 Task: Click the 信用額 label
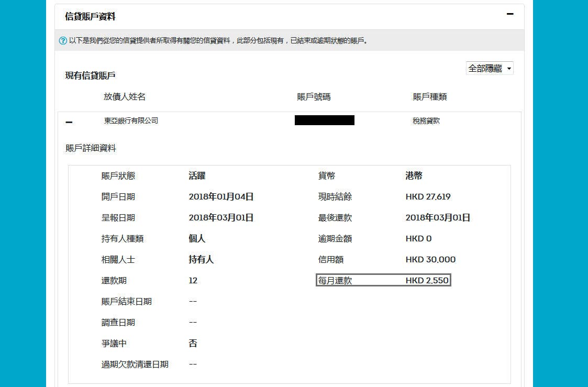tap(331, 260)
